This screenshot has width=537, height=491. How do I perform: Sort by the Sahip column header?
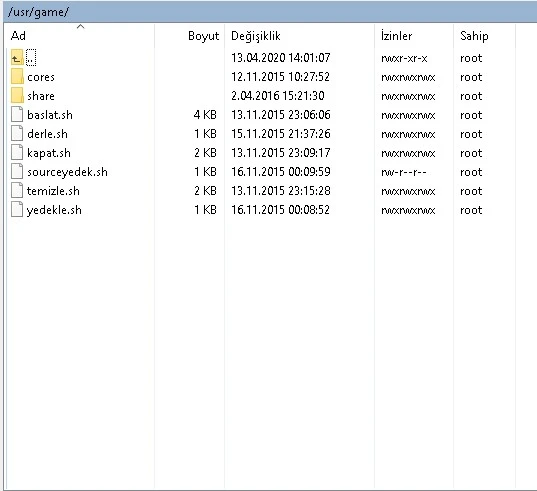pos(484,36)
